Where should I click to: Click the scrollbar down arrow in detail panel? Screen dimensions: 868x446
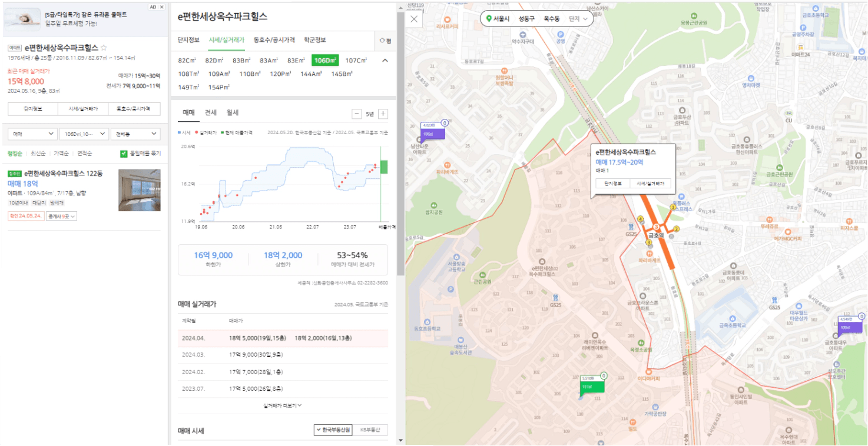(x=400, y=441)
